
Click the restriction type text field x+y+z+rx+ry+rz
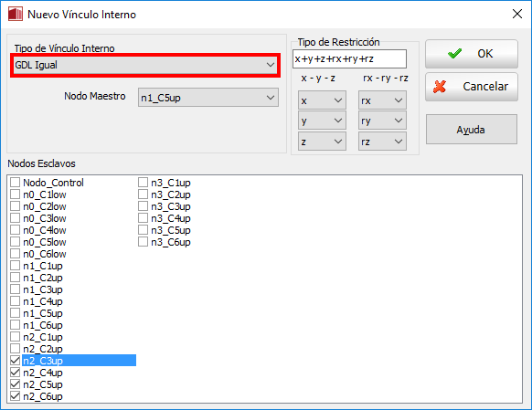[349, 59]
